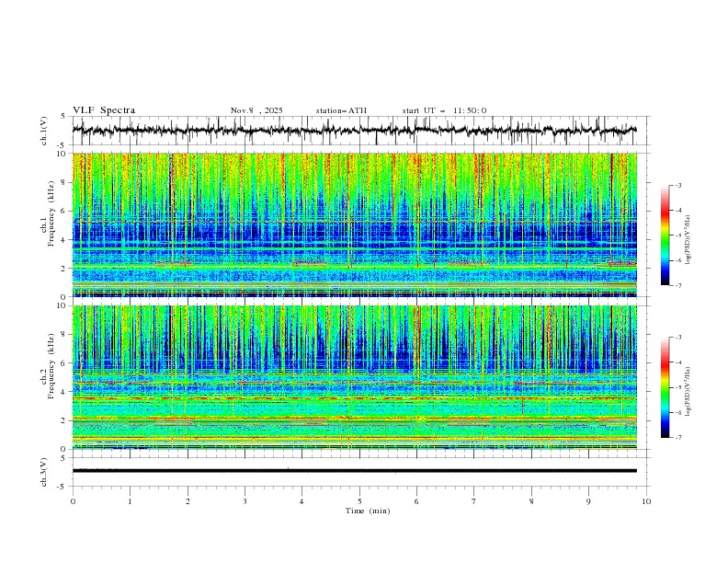
Task: Click the "VLF Spectra" title text
Action: click(104, 110)
